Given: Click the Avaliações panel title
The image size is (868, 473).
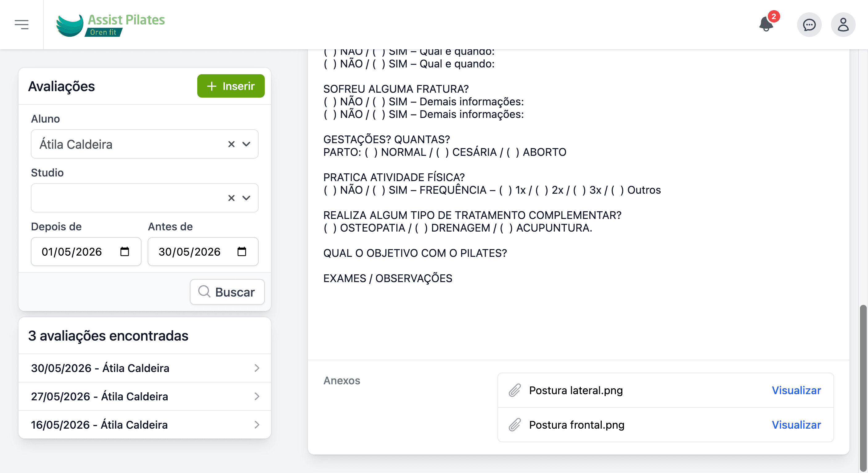Looking at the screenshot, I should pos(61,86).
